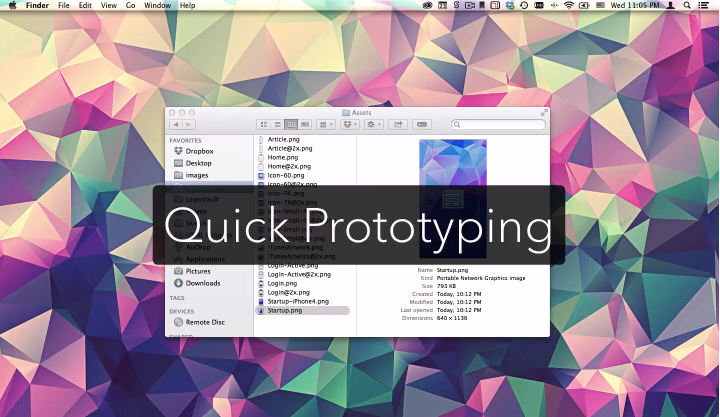The image size is (720, 417).
Task: Open the Dropbox toolbar dropdown
Action: click(x=350, y=124)
